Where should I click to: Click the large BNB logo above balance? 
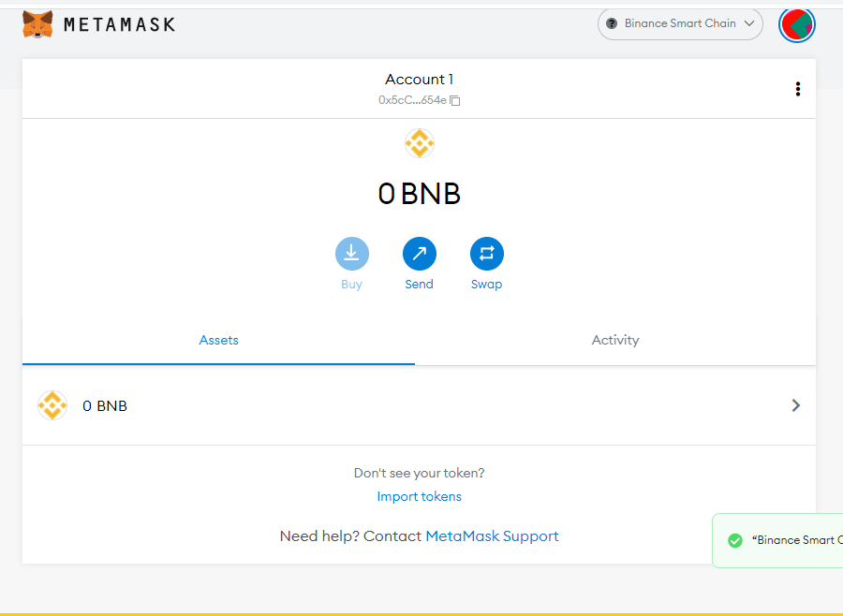[x=420, y=143]
